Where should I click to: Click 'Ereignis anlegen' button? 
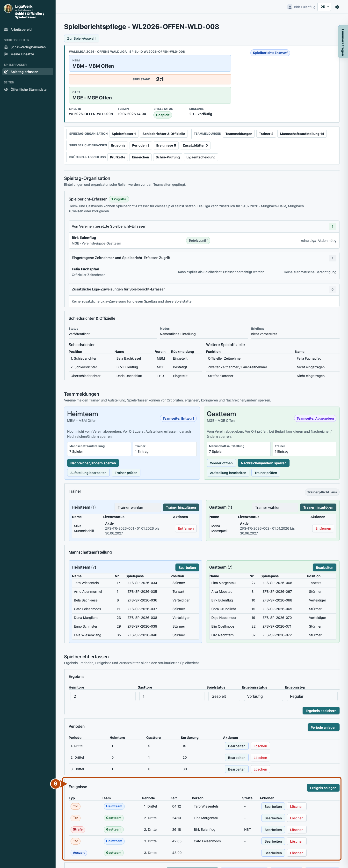pos(323,788)
